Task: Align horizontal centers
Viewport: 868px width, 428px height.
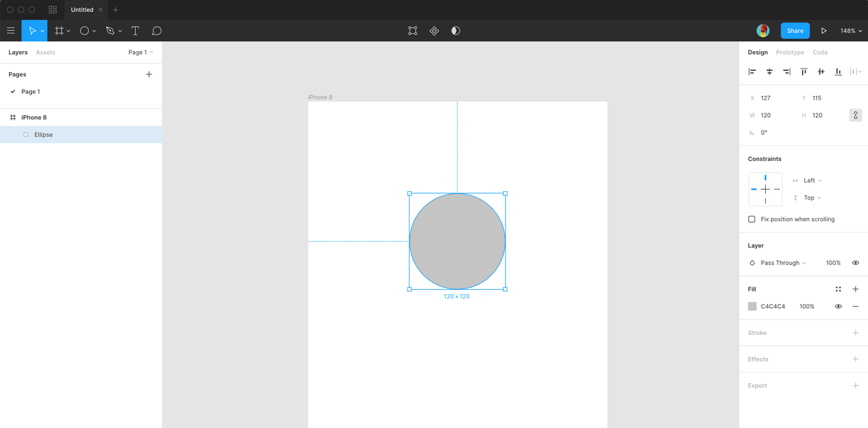Action: pos(769,71)
